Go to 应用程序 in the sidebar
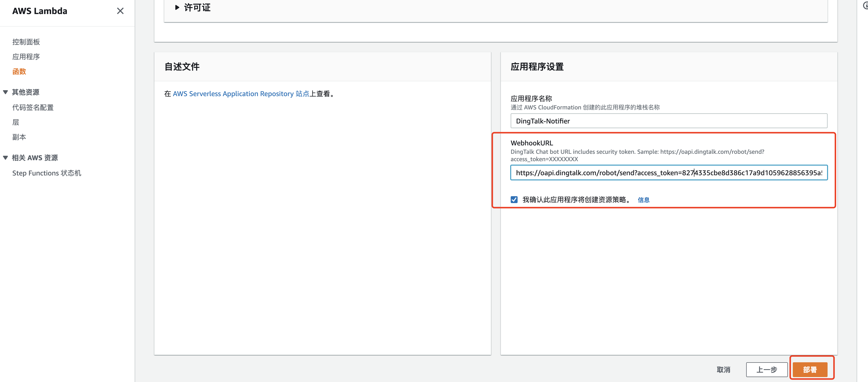The height and width of the screenshot is (382, 868). (26, 57)
